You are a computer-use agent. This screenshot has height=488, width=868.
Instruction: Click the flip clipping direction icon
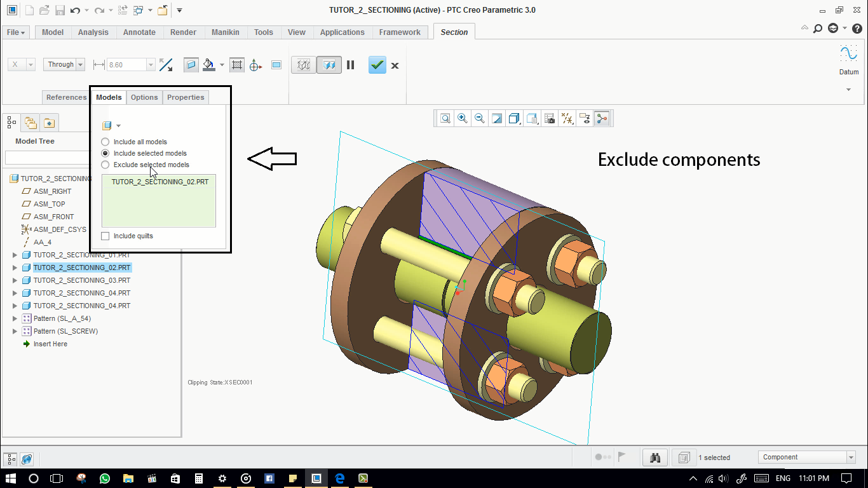click(x=166, y=65)
